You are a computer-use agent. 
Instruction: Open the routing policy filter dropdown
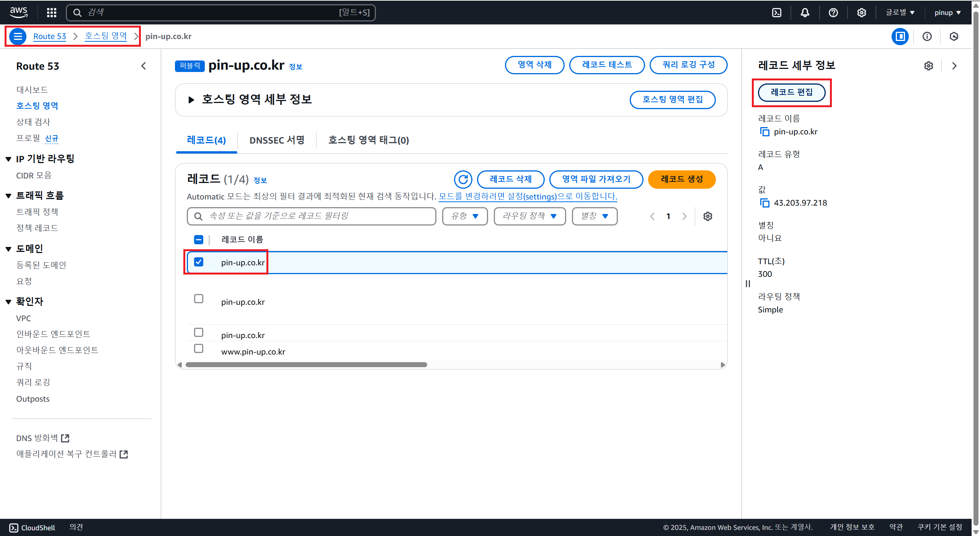click(x=530, y=216)
